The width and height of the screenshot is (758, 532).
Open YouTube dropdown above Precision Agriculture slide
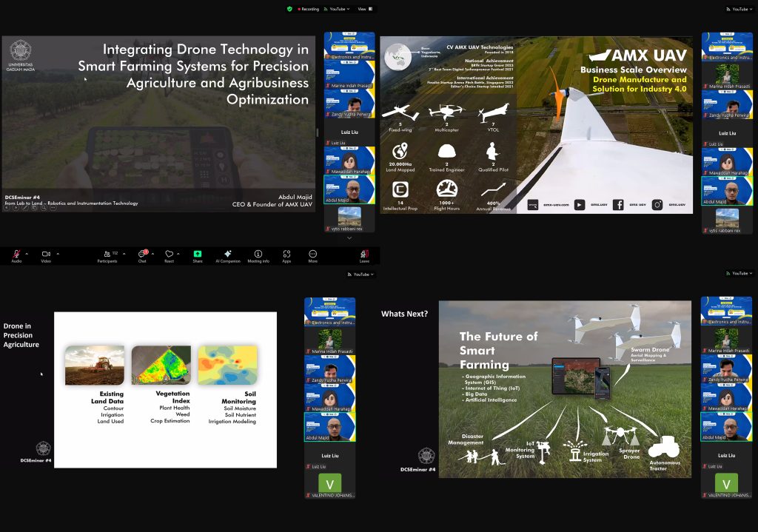(x=360, y=274)
